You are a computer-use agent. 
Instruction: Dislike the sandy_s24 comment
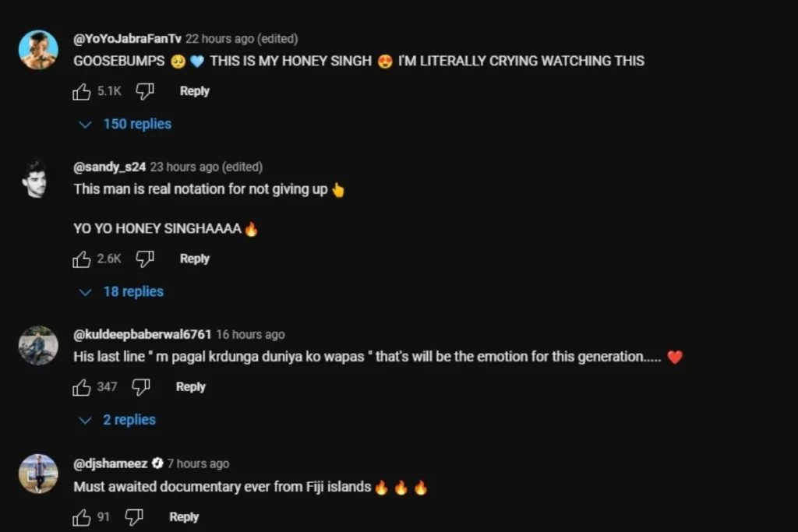[x=144, y=259]
